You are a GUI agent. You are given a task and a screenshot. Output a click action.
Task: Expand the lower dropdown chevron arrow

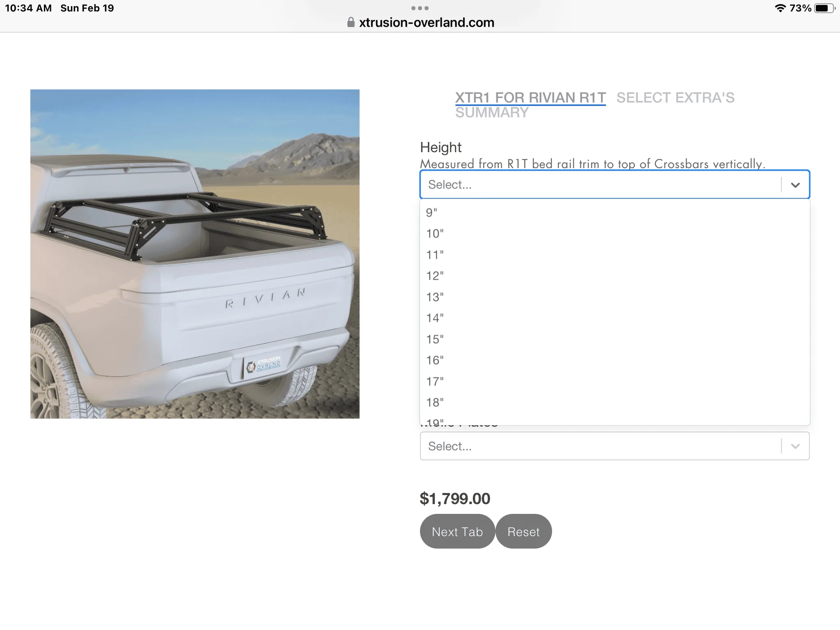[x=795, y=446]
